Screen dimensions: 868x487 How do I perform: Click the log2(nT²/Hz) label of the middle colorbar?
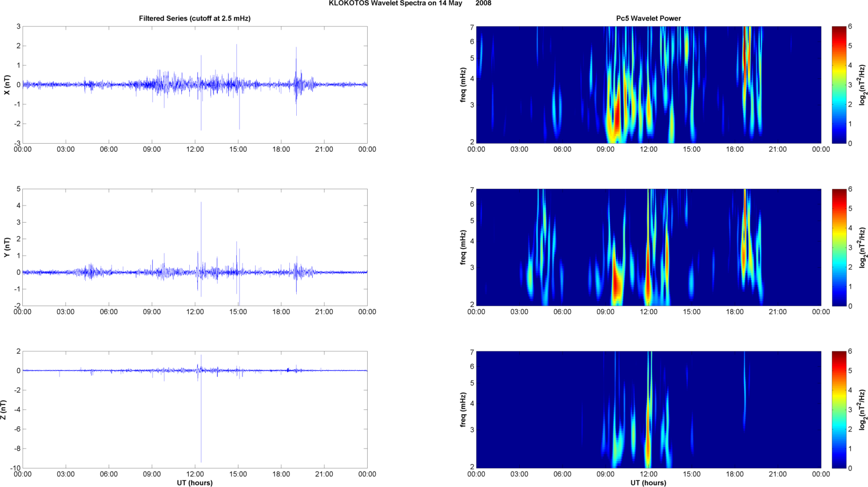click(x=862, y=247)
